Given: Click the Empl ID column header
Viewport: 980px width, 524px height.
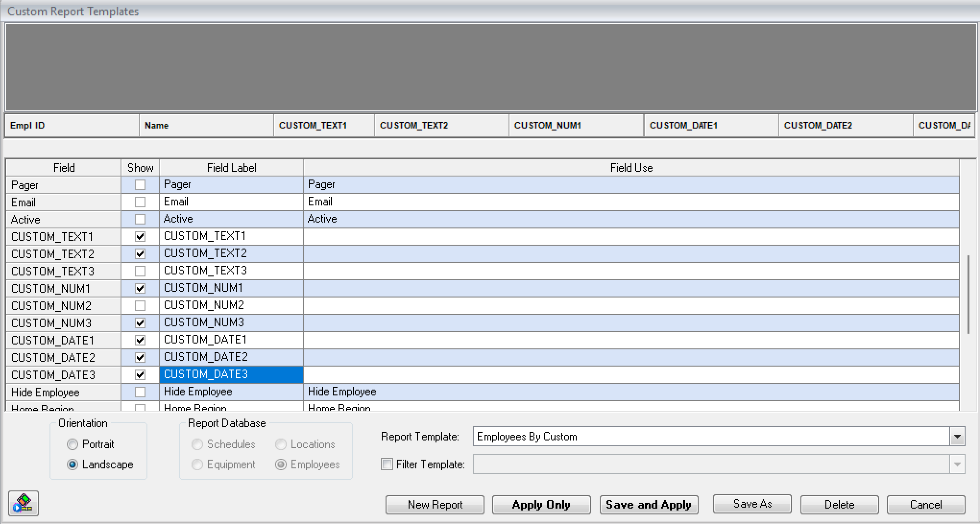Looking at the screenshot, I should 72,125.
